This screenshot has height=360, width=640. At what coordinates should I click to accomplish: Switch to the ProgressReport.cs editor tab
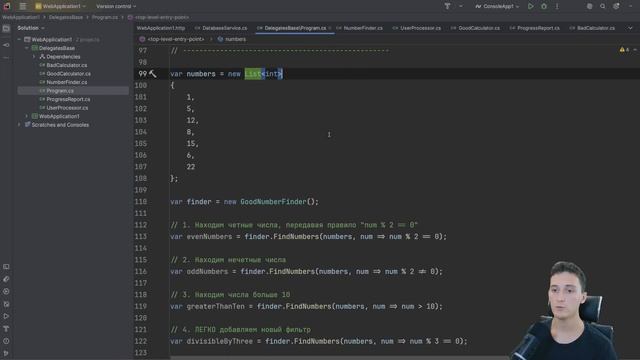click(x=534, y=28)
